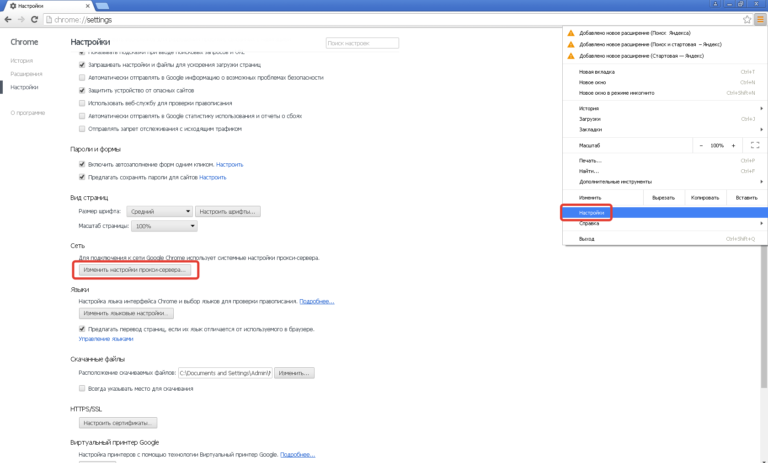Image resolution: width=768 pixels, height=463 pixels.
Task: Enable Отправлять запрет отслеживания checkbox
Action: (x=82, y=129)
